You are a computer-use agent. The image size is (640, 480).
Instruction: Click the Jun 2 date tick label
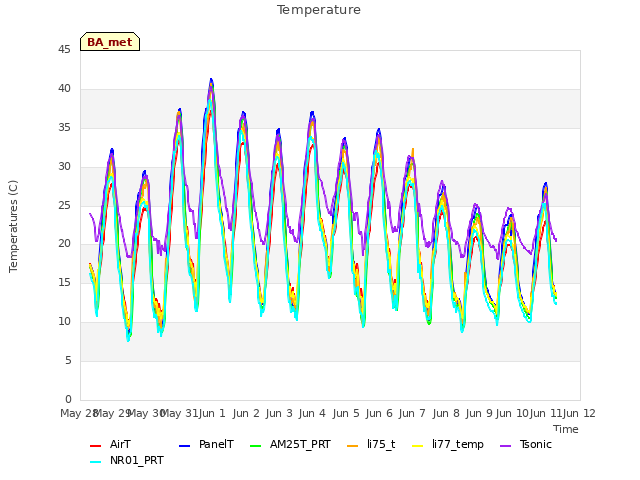pos(246,413)
